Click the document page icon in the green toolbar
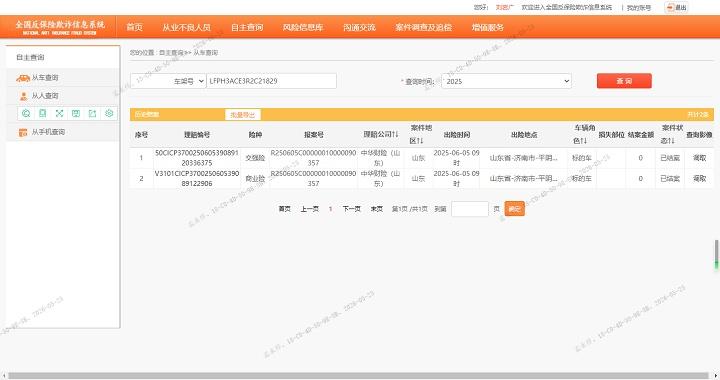Screen dimensions: 720x380 coord(43,113)
